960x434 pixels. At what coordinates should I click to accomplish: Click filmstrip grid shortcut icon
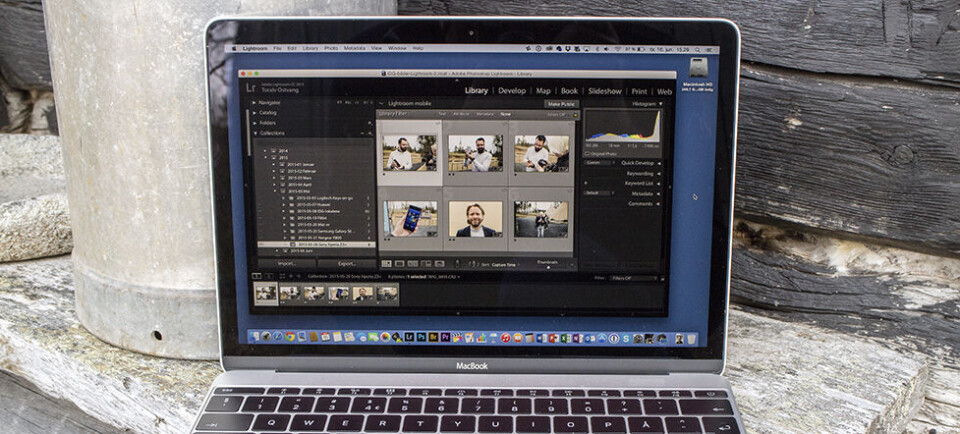coord(282,277)
